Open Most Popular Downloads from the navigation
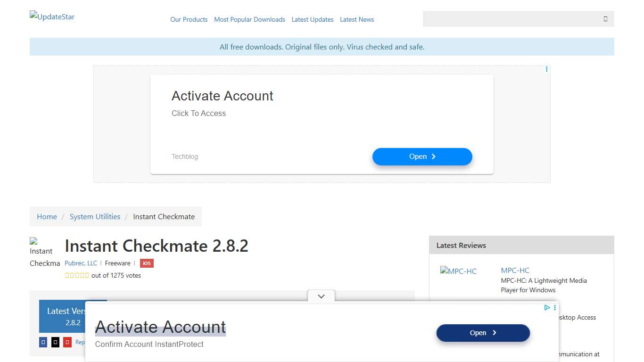The width and height of the screenshot is (644, 362). click(249, 19)
